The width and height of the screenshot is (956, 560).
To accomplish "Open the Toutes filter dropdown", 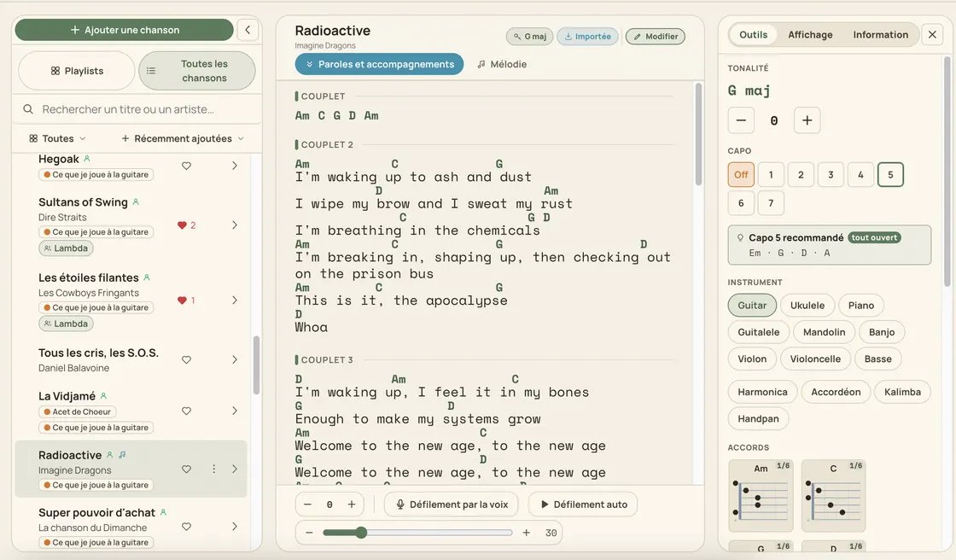I will tap(58, 138).
